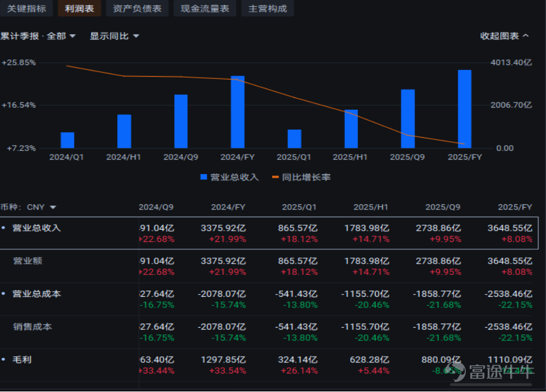Switch to the 关键指标 tab
The height and width of the screenshot is (392, 546).
coord(26,8)
